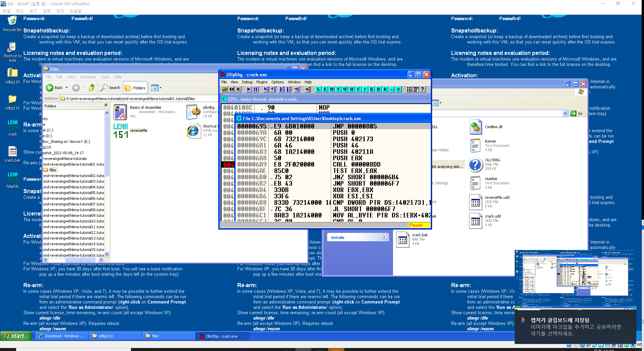
Task: Open Run trace with the dots button
Action: pyautogui.click(x=392, y=89)
